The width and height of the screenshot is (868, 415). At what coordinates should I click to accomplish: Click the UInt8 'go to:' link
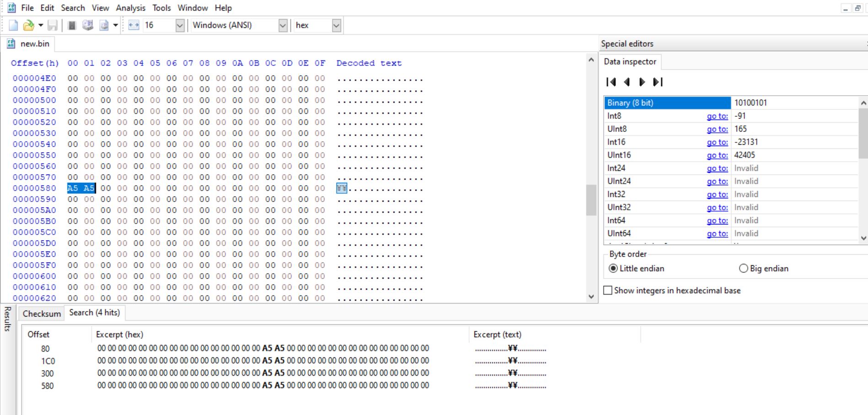click(x=717, y=129)
